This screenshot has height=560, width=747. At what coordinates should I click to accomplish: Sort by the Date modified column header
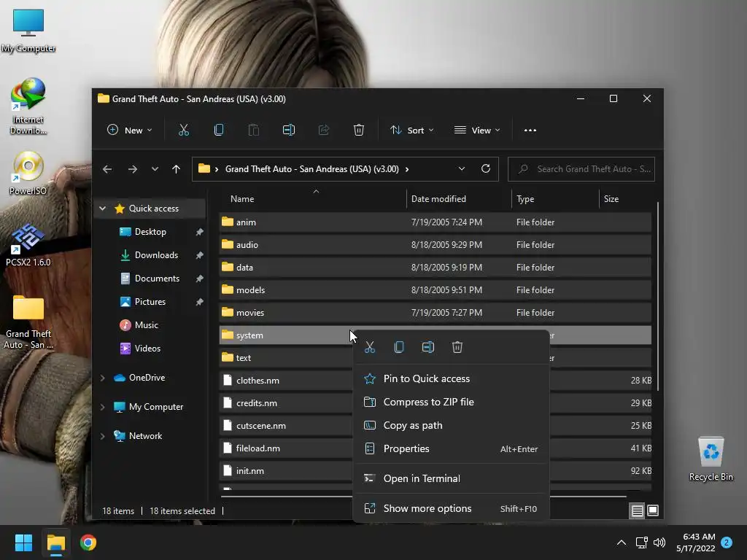pos(458,199)
